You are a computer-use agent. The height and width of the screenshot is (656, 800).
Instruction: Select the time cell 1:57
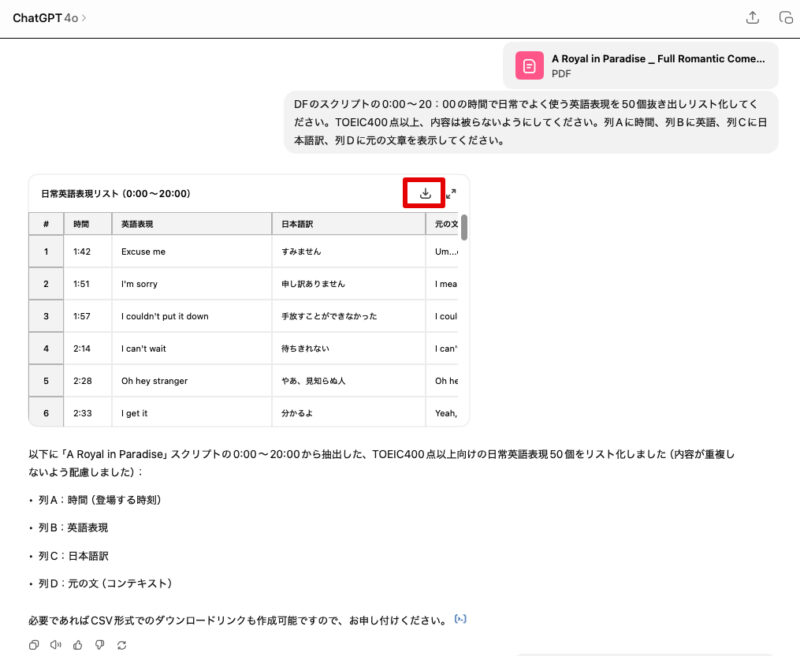[88, 316]
